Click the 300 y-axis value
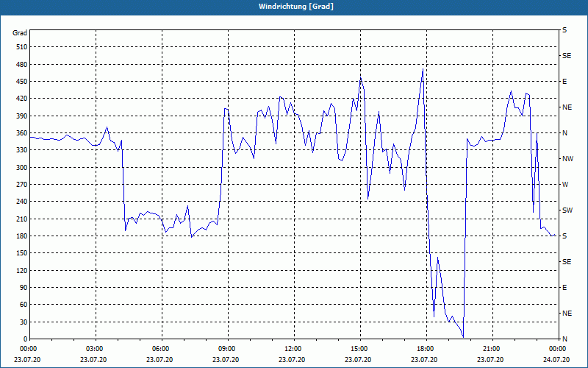The width and height of the screenshot is (588, 368). tap(22, 168)
